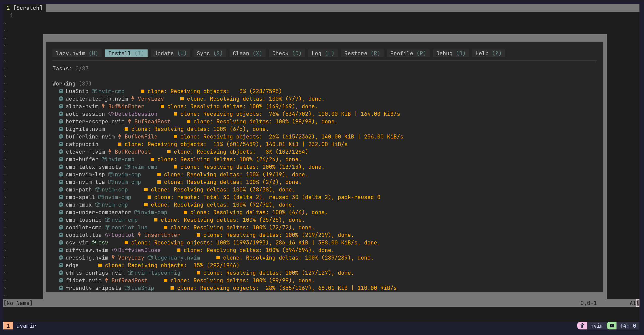Expand the edge plugin details
This screenshot has height=335, width=644.
72,265
